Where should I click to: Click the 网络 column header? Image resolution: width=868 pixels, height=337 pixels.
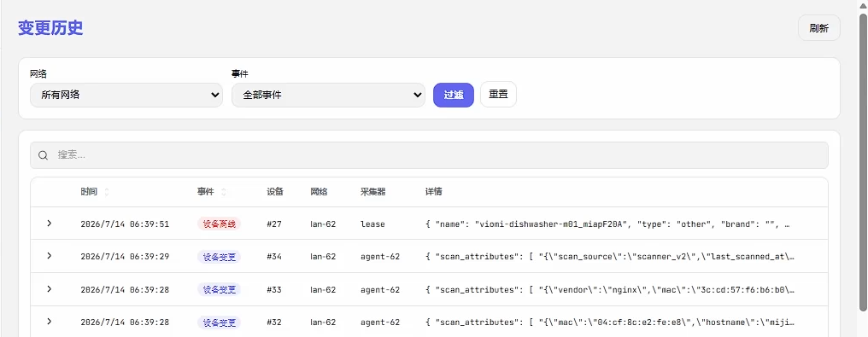[319, 192]
